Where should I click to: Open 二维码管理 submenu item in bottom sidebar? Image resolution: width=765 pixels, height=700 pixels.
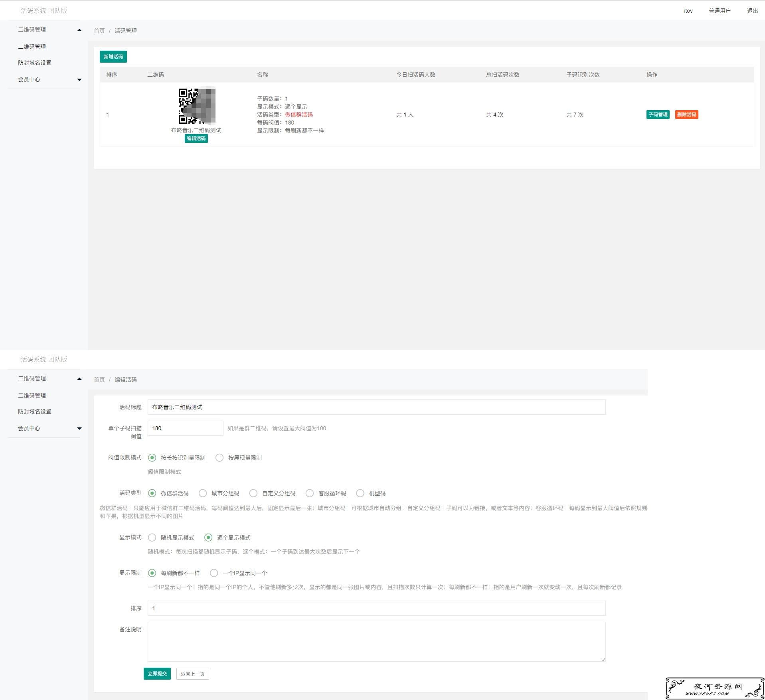tap(32, 395)
